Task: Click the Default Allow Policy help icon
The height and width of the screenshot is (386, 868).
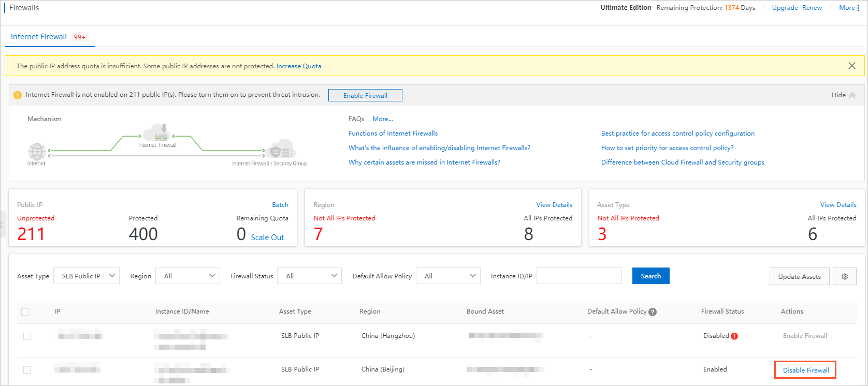Action: coord(653,312)
